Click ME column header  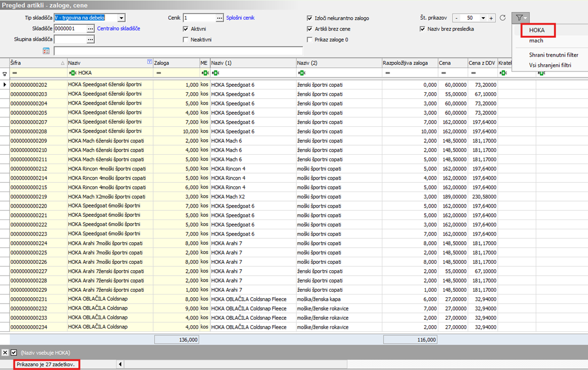coord(204,63)
